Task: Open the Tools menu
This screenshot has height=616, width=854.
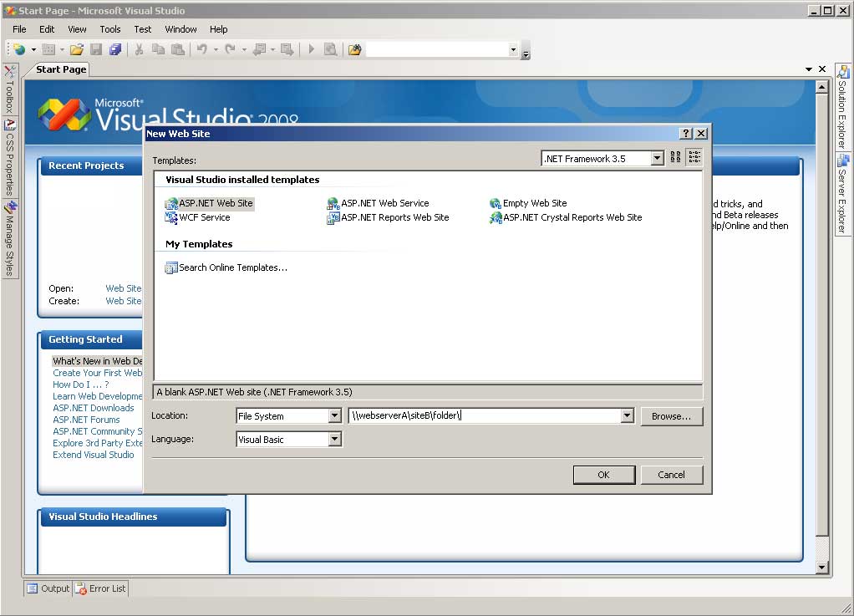Action: (110, 29)
